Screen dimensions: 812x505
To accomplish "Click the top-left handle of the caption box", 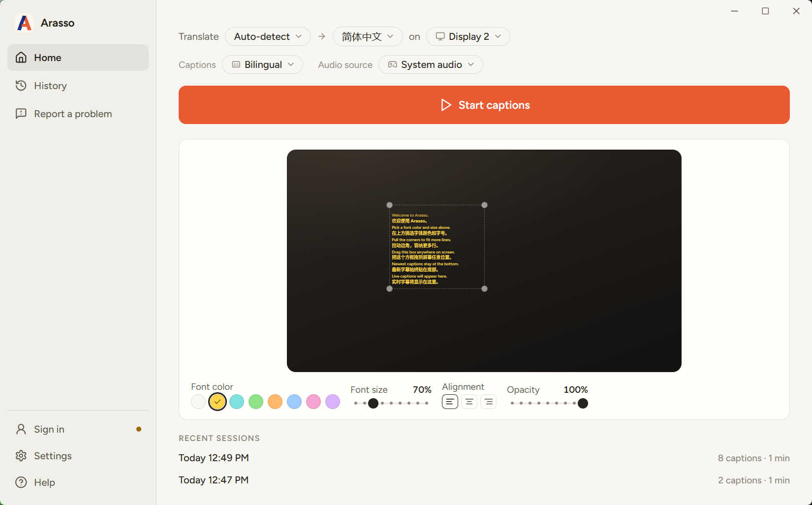I will pos(390,205).
